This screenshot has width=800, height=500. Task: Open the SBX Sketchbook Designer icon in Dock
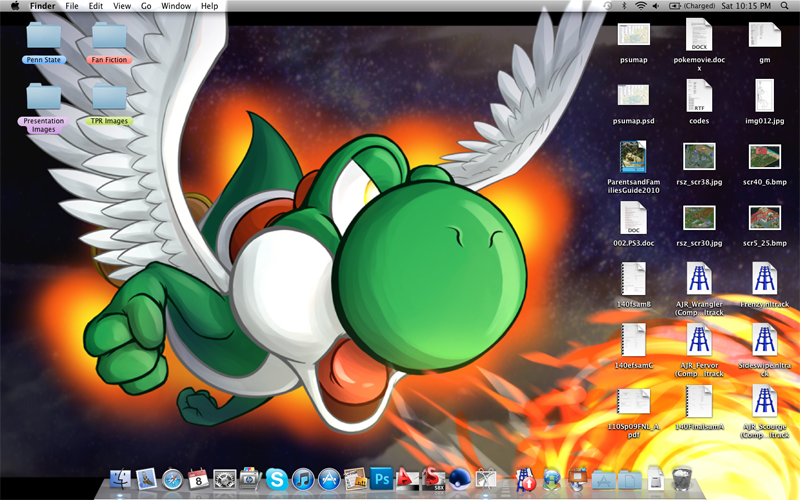pos(433,479)
